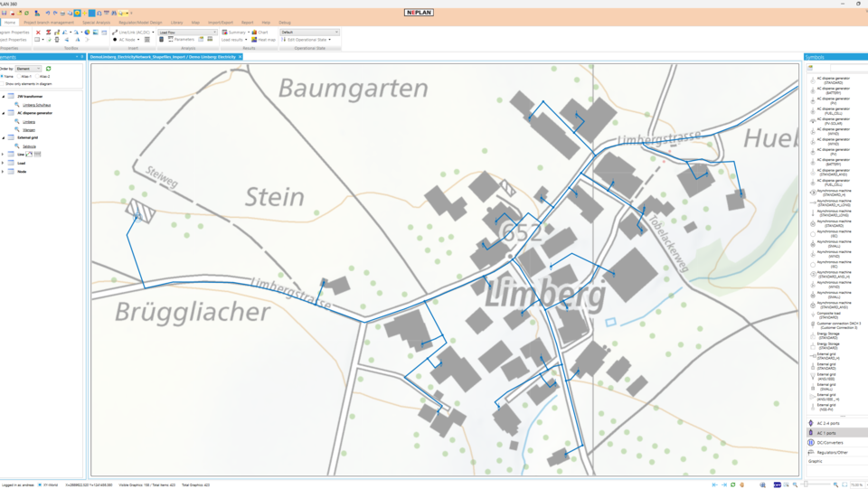Screen dimensions: 868x489
Task: Open the Order by Element dropdown
Action: click(x=27, y=69)
